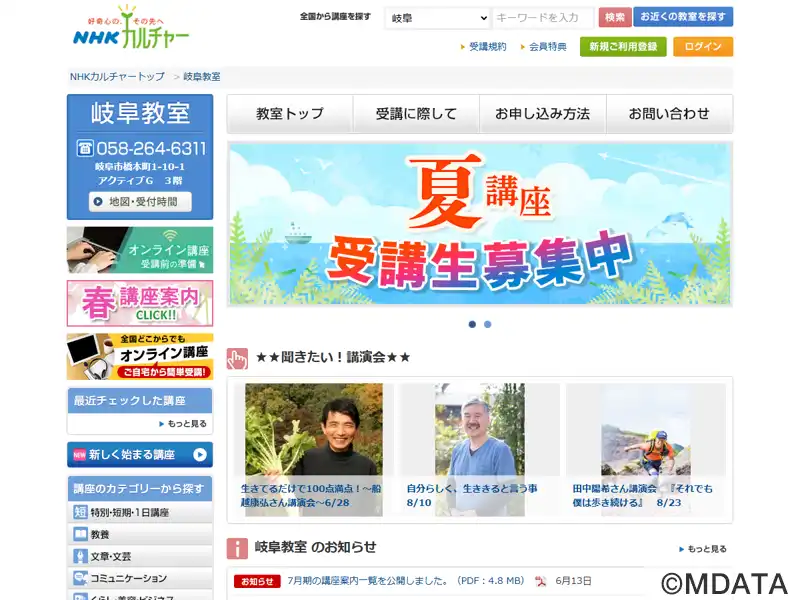Click the hand pointer icon next to 聞きたい！講演会
The image size is (800, 600).
coord(237,358)
